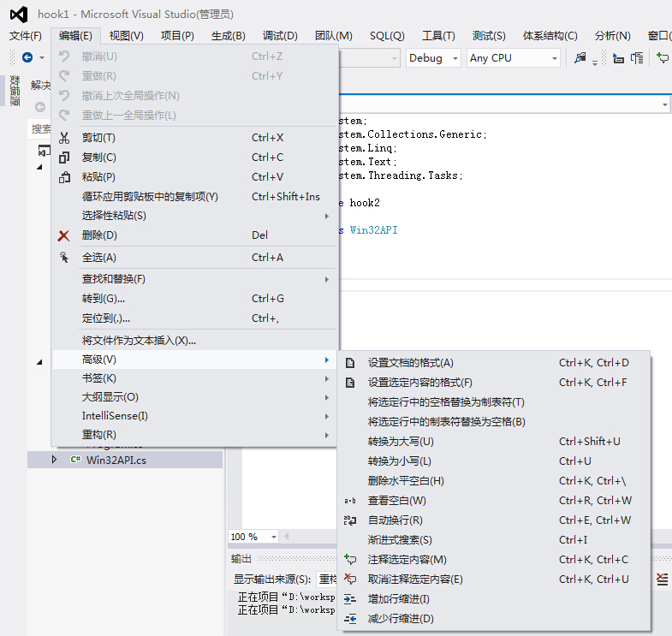The width and height of the screenshot is (672, 636).
Task: Open the Debug configuration dropdown
Action: coord(433,58)
